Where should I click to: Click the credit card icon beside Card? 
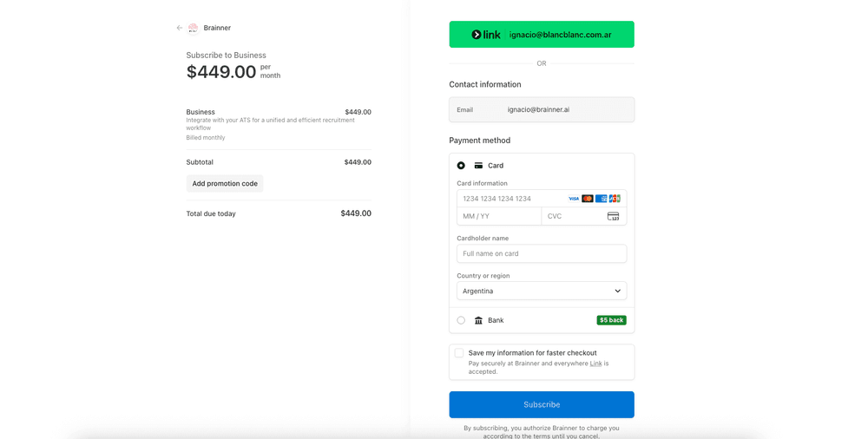tap(478, 166)
